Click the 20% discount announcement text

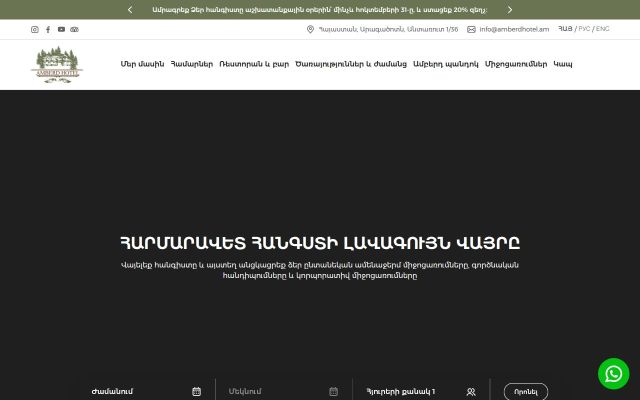[320, 10]
